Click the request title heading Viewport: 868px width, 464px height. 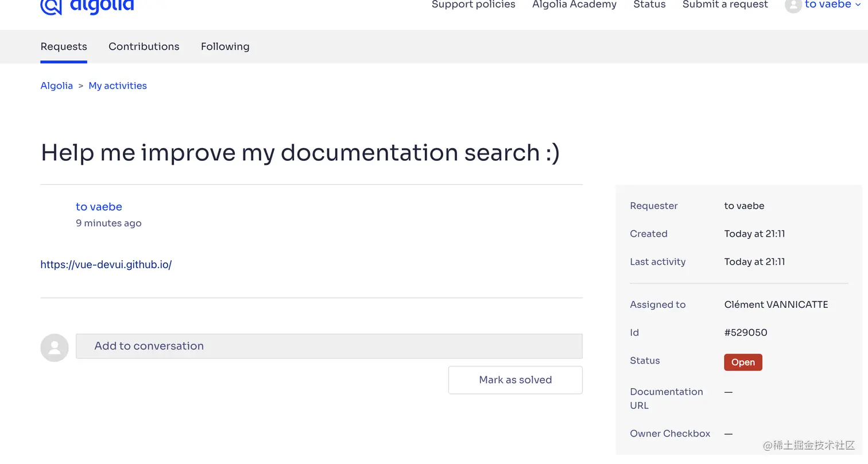point(300,153)
